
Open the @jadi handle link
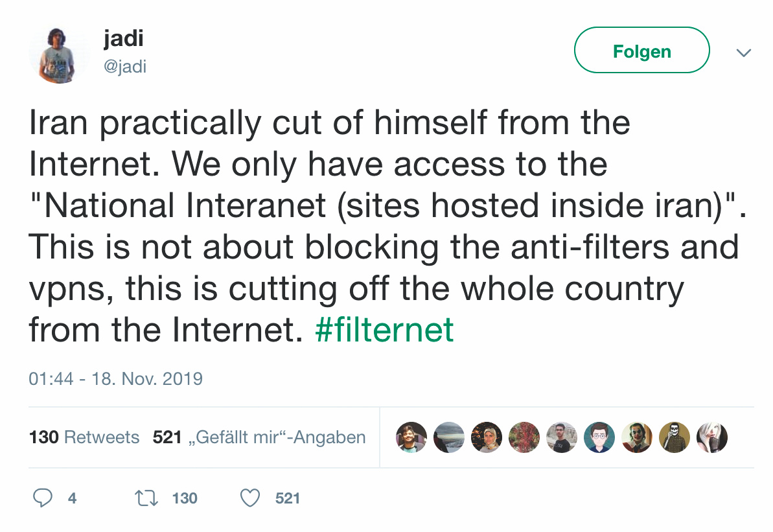(125, 66)
